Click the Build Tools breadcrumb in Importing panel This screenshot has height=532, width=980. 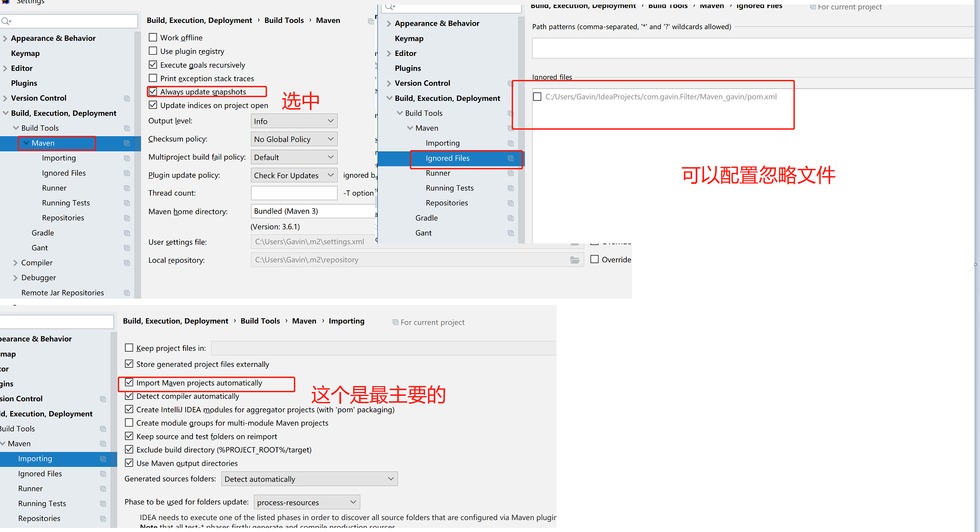pyautogui.click(x=260, y=321)
